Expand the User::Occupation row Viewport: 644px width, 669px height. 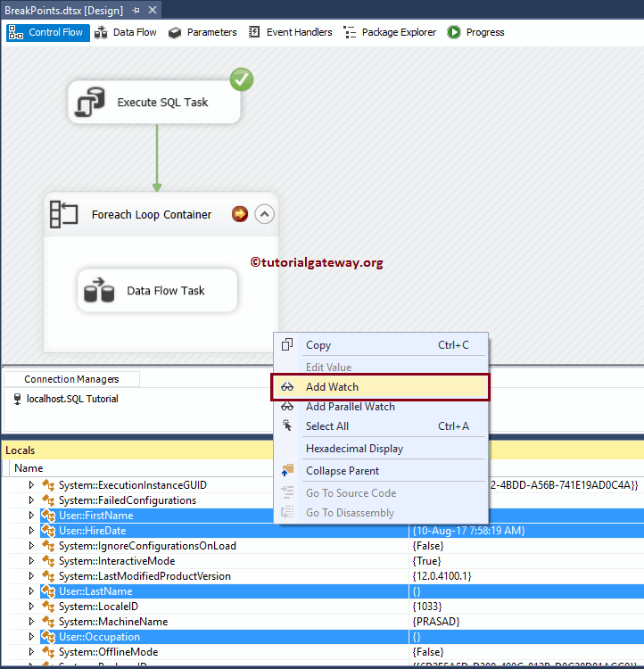31,637
